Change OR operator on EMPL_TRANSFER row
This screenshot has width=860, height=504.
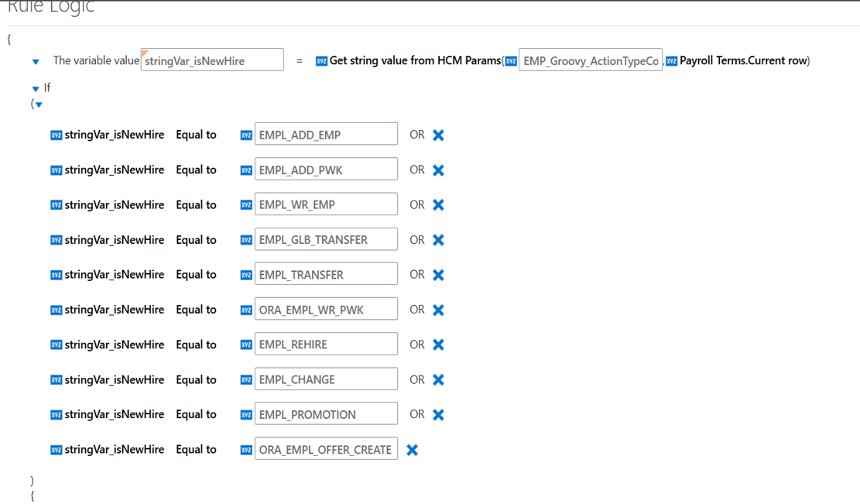tap(416, 274)
